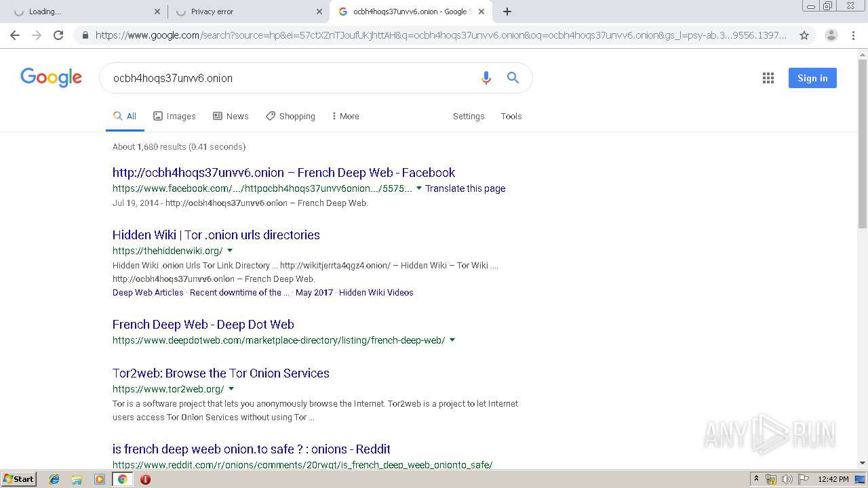This screenshot has height=488, width=868.
Task: Open the Chrome profile avatar
Action: 831,35
